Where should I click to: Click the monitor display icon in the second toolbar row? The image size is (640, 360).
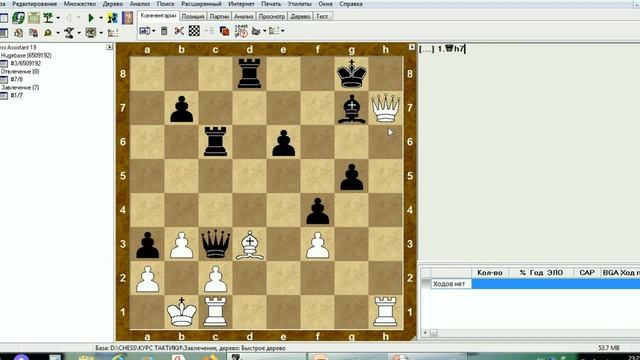(91, 33)
